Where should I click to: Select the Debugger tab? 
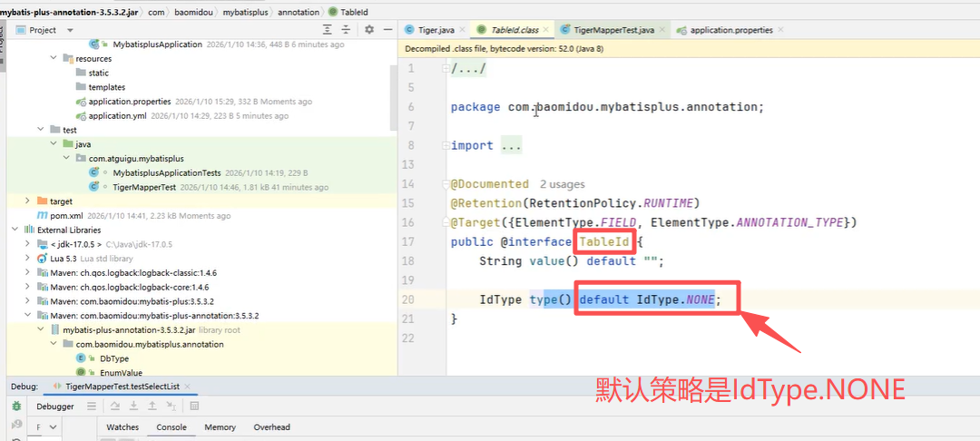click(55, 406)
